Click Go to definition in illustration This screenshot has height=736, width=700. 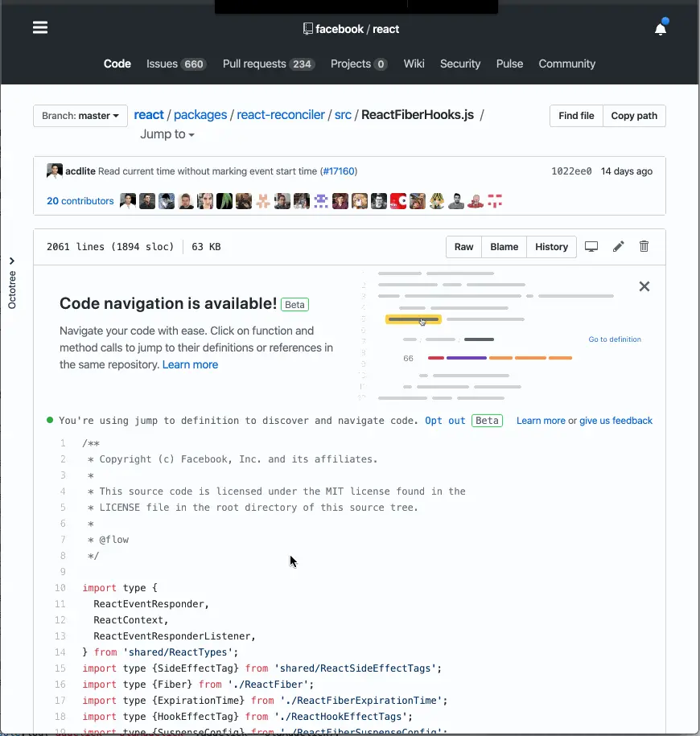tap(615, 339)
